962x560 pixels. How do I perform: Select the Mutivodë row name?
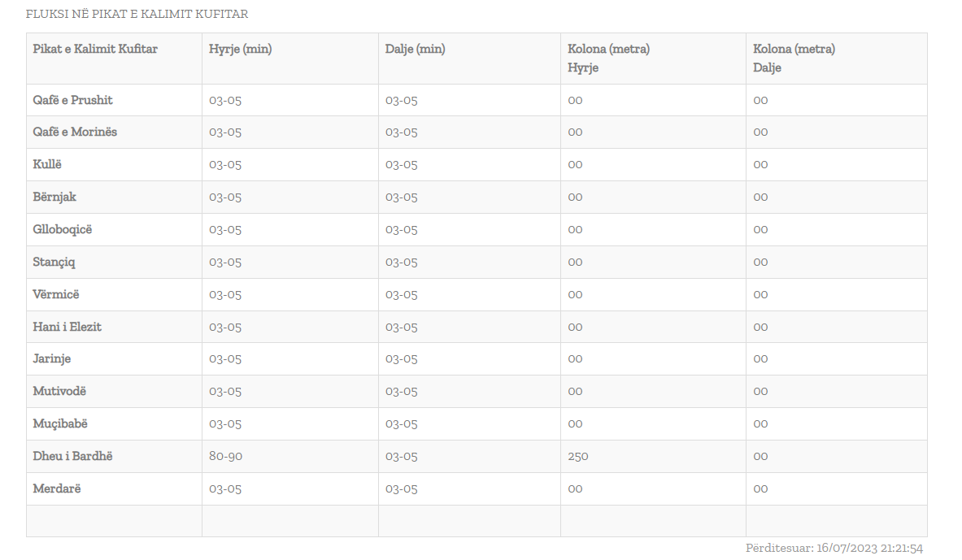tap(59, 391)
